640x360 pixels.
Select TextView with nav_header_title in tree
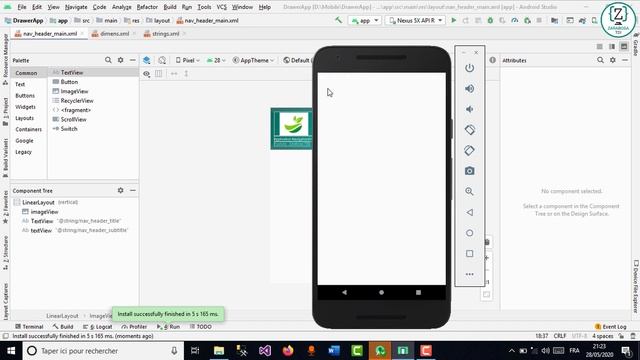(x=71, y=221)
